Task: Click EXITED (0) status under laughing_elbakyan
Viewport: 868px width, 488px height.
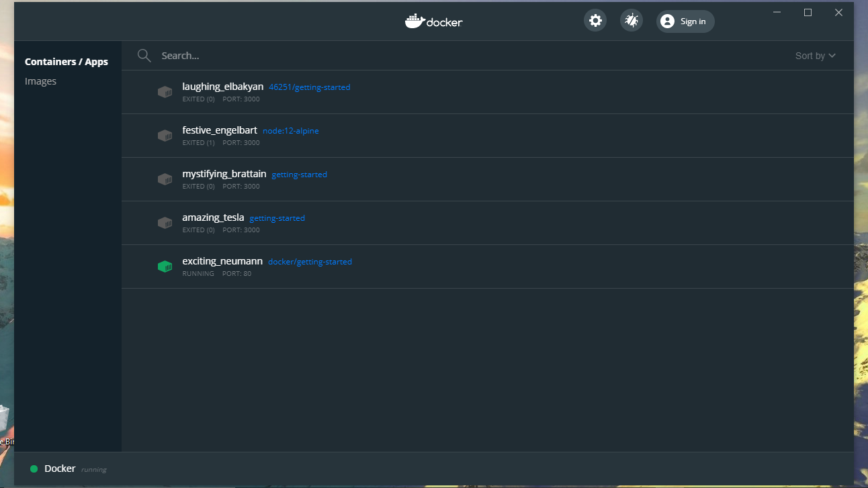Action: click(199, 99)
